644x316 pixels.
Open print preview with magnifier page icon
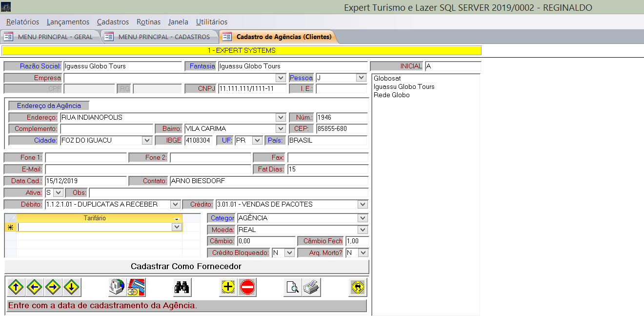(293, 288)
